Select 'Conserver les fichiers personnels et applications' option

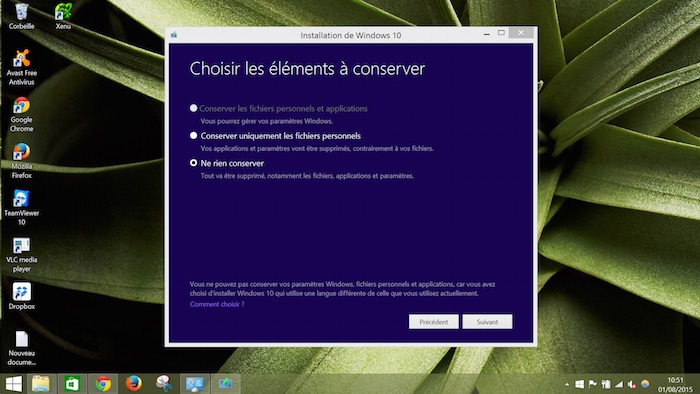pyautogui.click(x=279, y=108)
